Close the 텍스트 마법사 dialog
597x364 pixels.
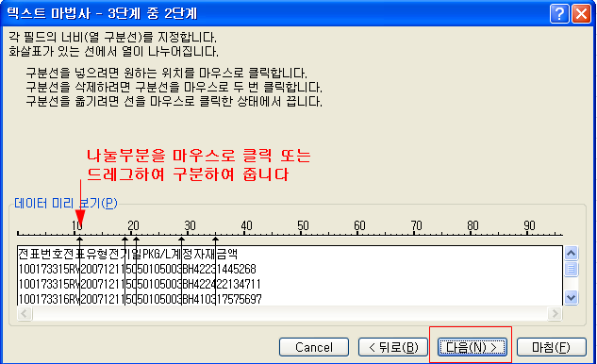pos(581,14)
